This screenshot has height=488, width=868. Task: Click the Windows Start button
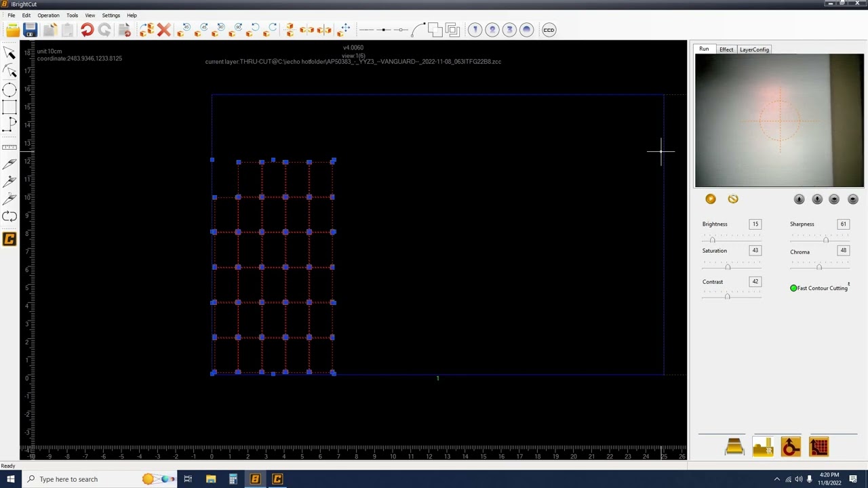(10, 479)
